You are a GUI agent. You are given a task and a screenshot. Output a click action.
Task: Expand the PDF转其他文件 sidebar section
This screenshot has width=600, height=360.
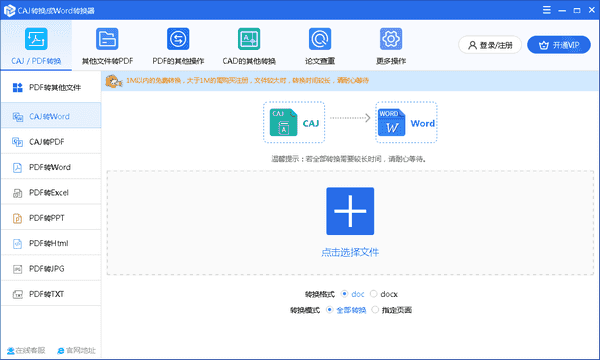click(51, 88)
